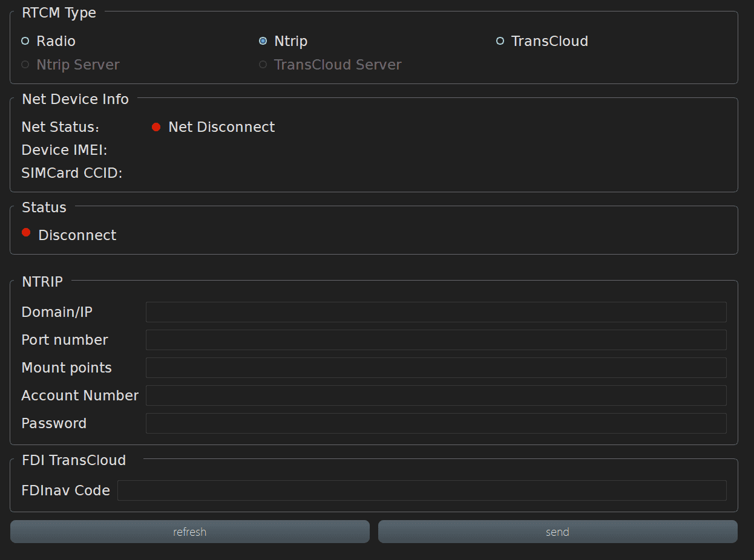Click the red Net Status indicator dot

click(x=156, y=127)
